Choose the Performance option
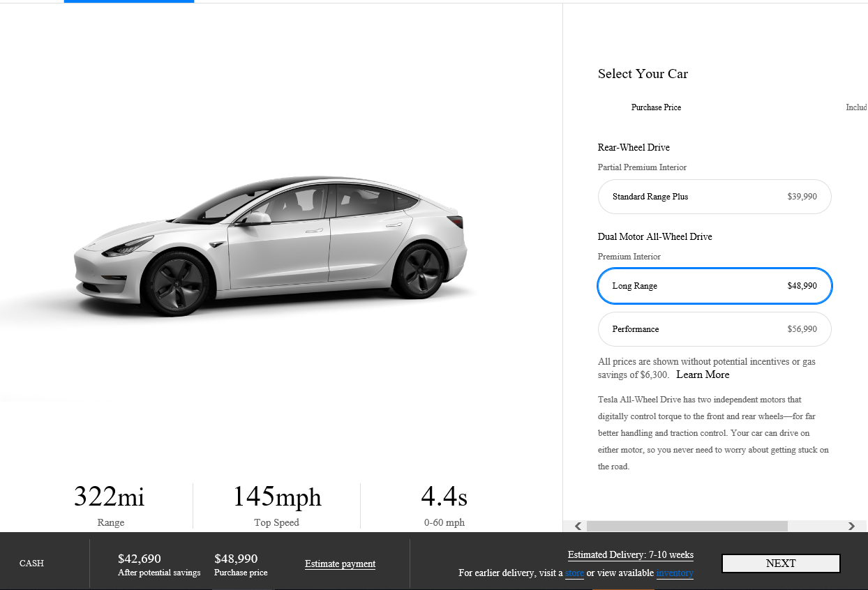This screenshot has width=868, height=590. pyautogui.click(x=714, y=329)
